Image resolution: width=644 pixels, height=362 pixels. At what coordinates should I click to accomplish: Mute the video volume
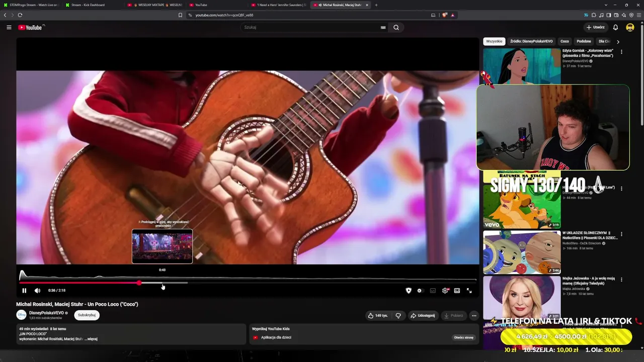[37, 290]
